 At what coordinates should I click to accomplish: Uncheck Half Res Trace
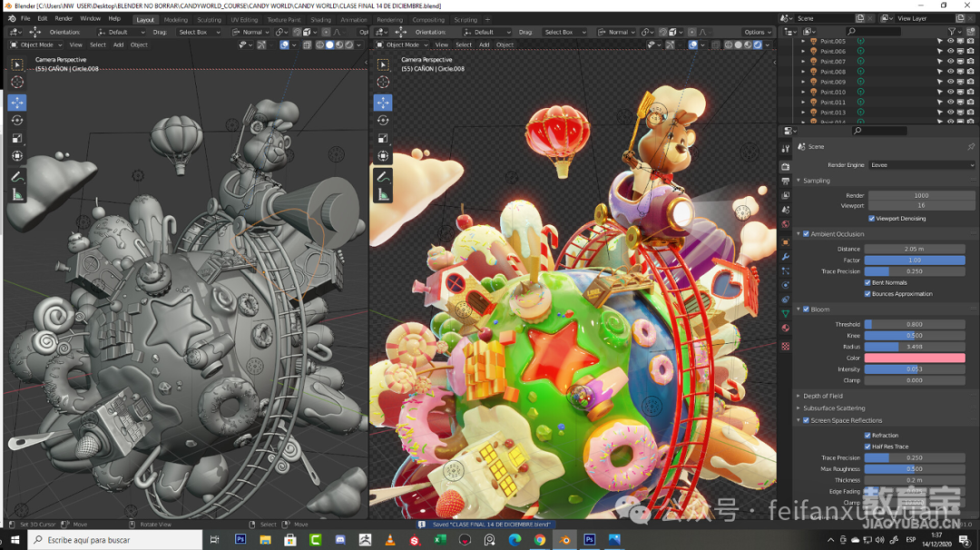click(x=867, y=447)
